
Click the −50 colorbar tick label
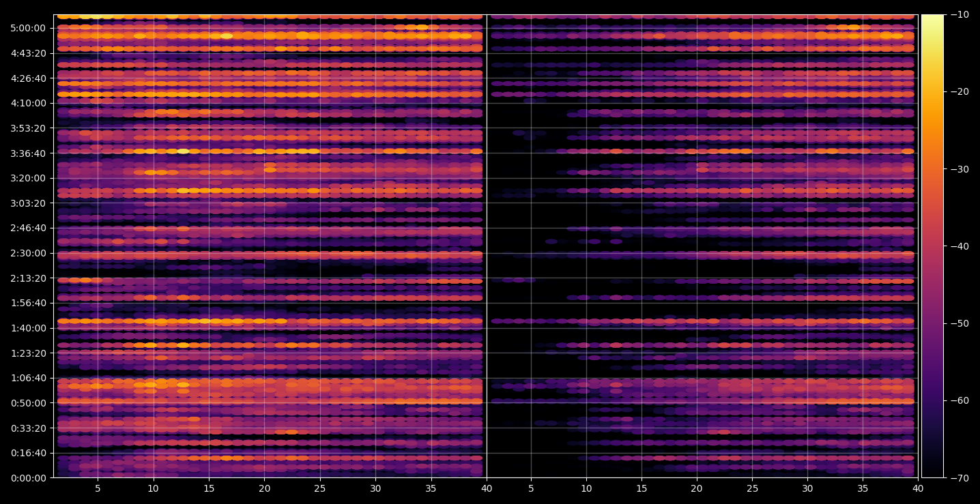coord(960,323)
